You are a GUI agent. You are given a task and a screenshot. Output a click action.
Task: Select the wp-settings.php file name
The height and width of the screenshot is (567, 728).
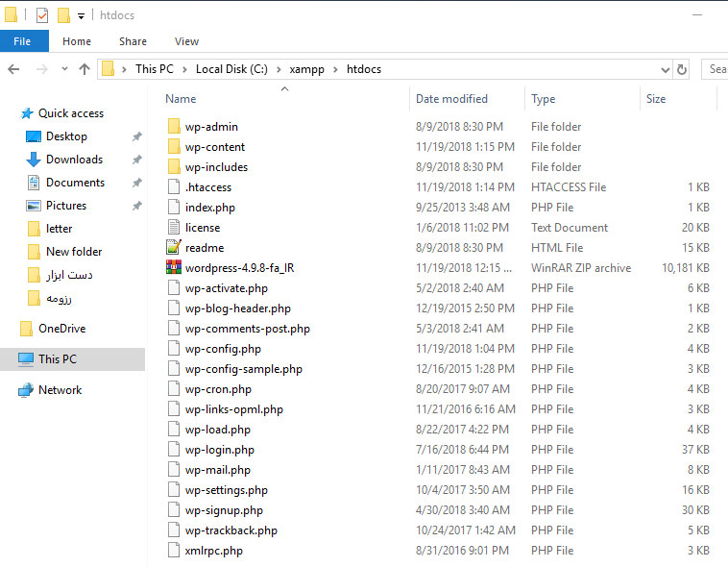pyautogui.click(x=227, y=490)
